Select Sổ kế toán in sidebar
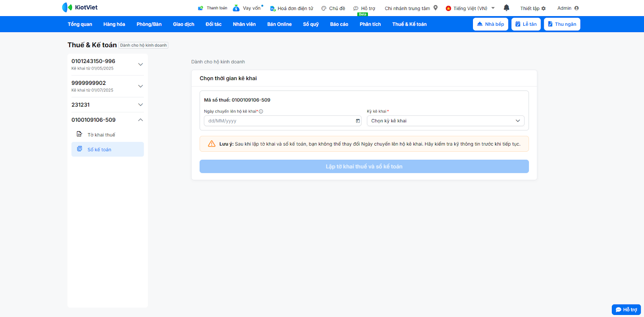 (x=107, y=149)
